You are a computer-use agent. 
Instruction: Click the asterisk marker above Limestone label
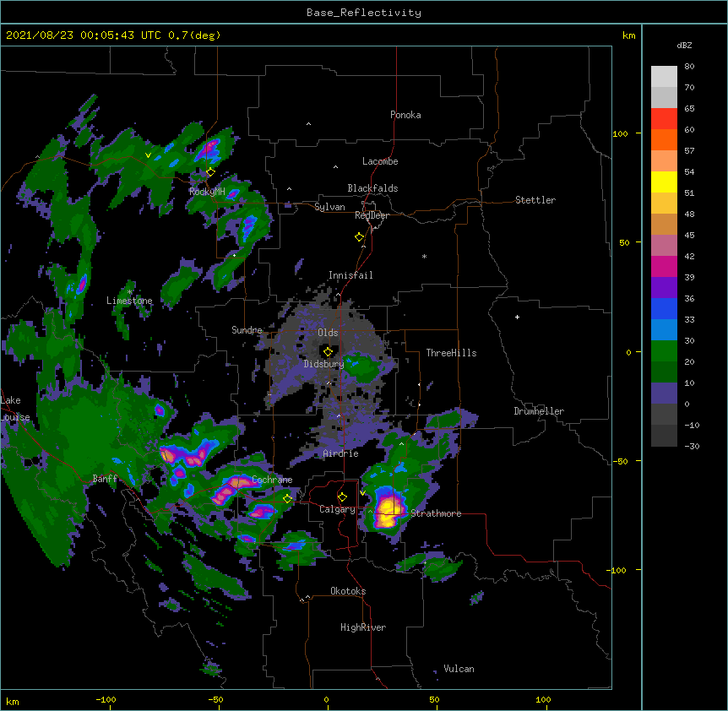pos(129,292)
